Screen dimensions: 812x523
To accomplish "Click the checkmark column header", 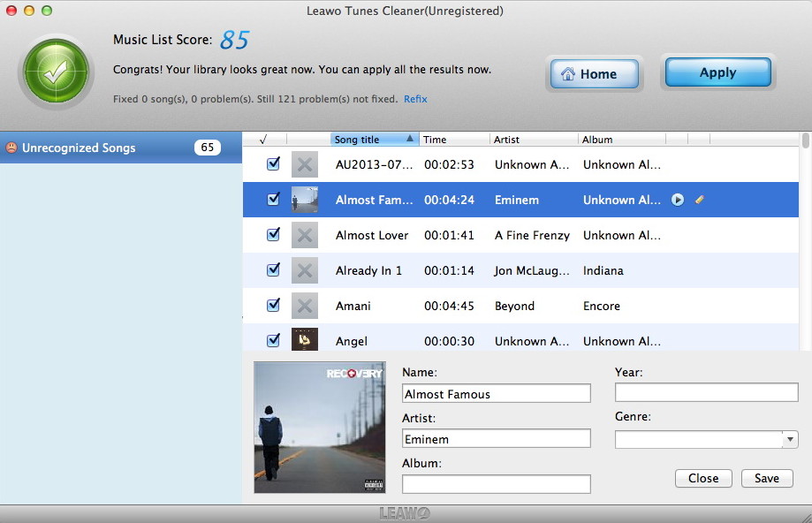I will click(x=263, y=140).
